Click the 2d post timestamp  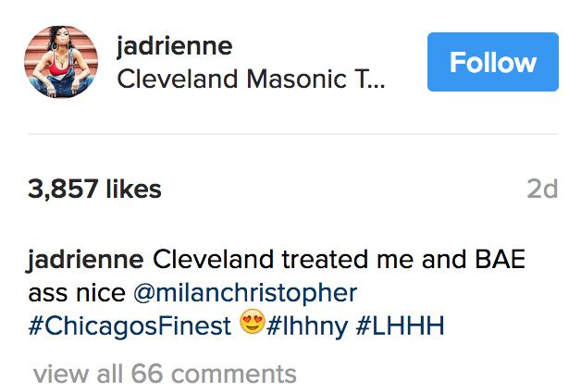pyautogui.click(x=542, y=190)
